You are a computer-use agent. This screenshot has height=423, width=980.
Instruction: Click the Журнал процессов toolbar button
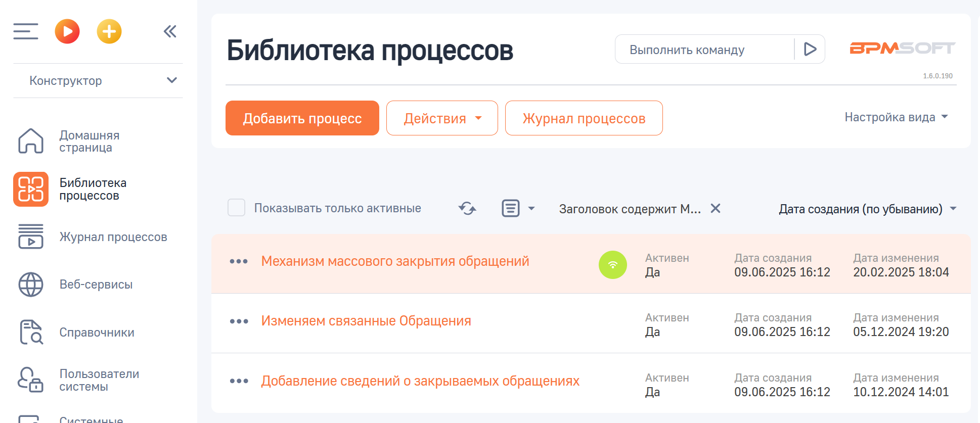tap(584, 118)
